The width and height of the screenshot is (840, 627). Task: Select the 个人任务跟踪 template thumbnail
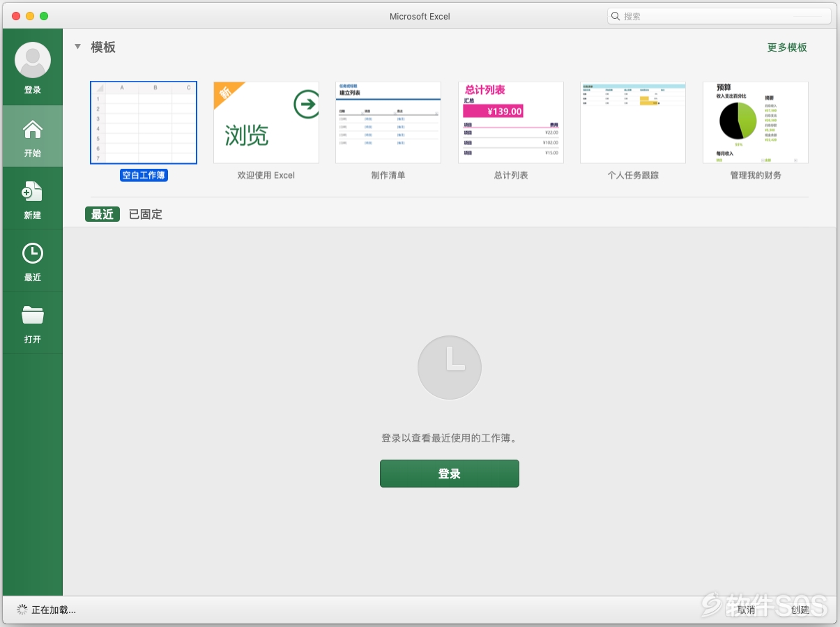pyautogui.click(x=633, y=123)
